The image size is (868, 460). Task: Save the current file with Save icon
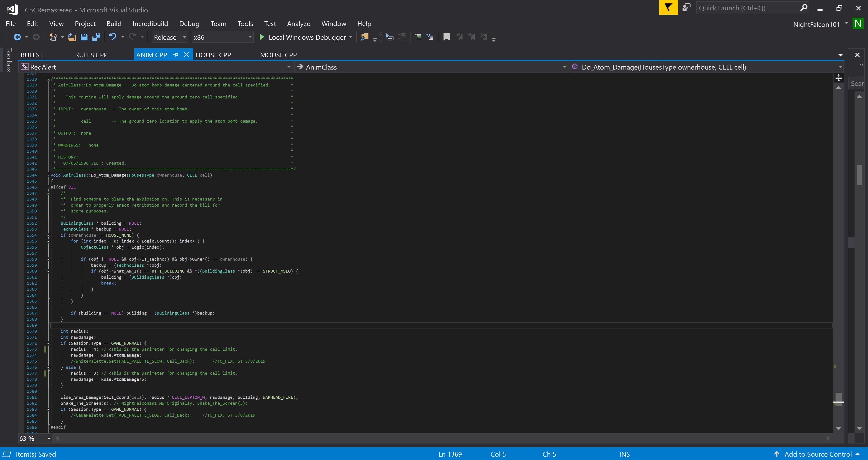tap(84, 37)
